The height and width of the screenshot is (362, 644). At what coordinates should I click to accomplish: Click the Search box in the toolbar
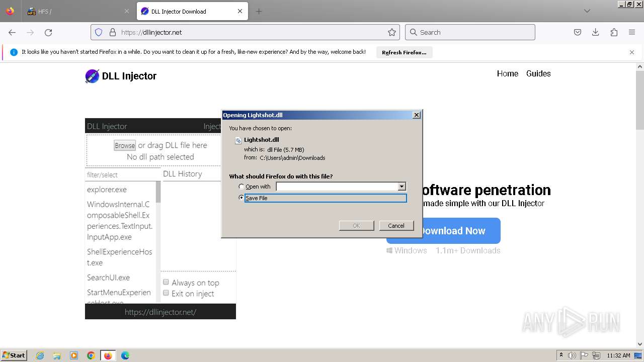[x=470, y=32]
